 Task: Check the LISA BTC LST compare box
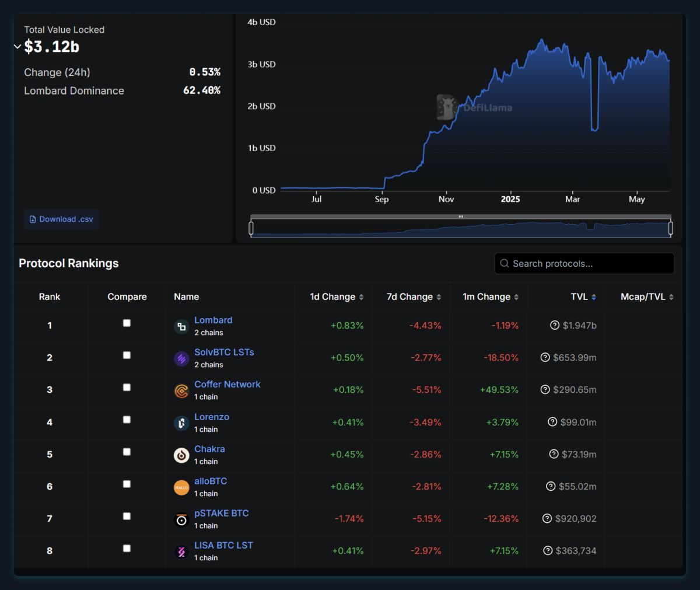pyautogui.click(x=127, y=548)
